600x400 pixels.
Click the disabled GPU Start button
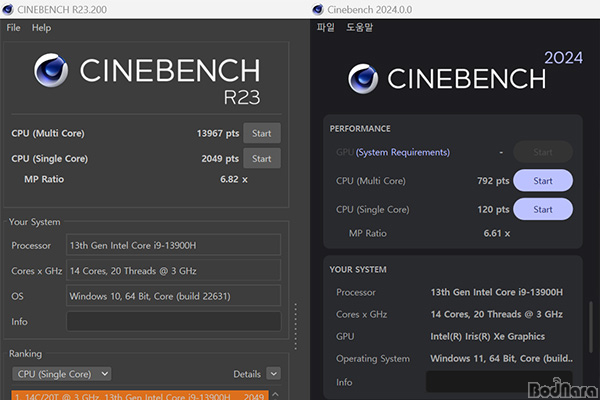click(x=543, y=152)
